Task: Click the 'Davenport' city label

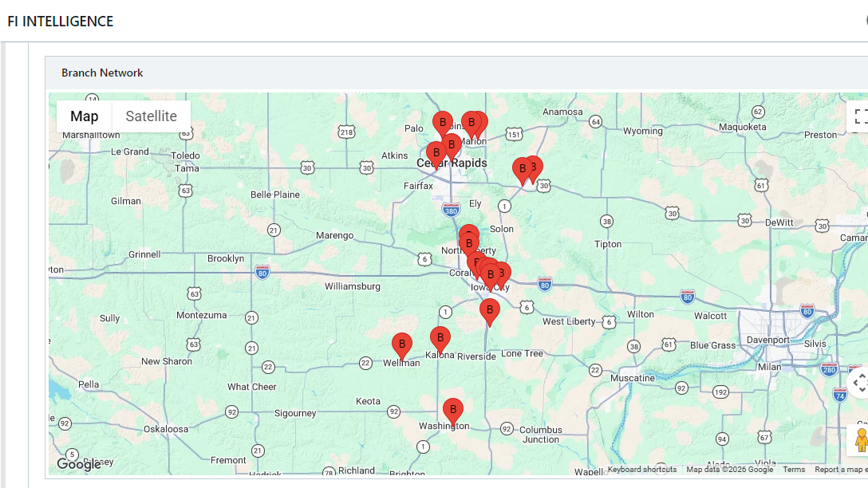Action: (767, 340)
